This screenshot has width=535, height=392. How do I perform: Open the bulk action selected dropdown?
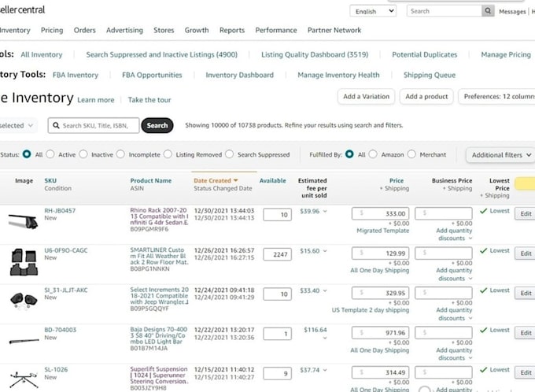pos(17,125)
